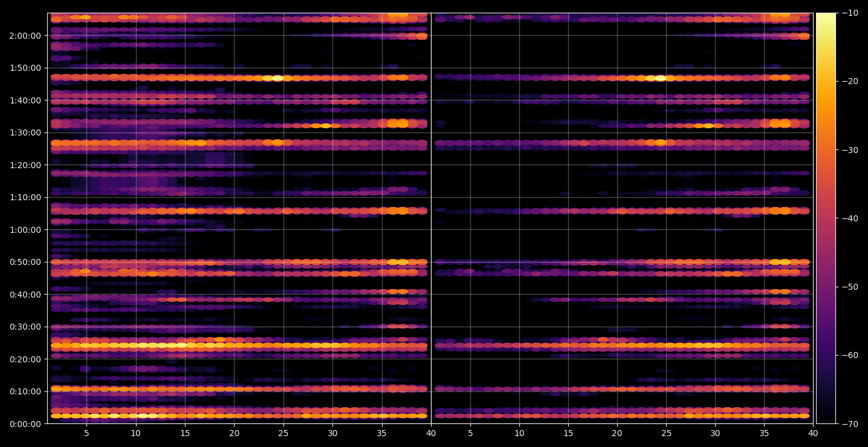Select the 1:00:00 tick label
The height and width of the screenshot is (447, 868).
coord(25,230)
